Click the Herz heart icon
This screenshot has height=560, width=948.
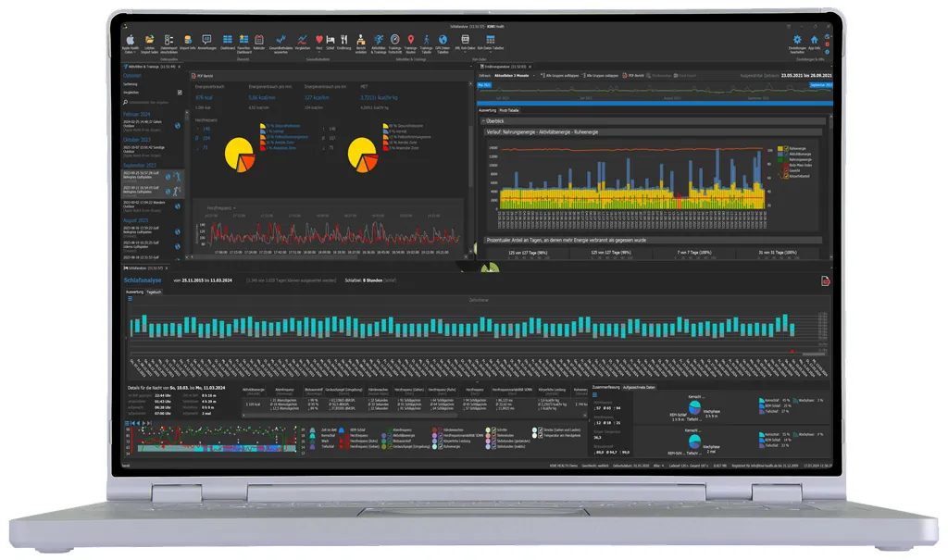tap(318, 40)
